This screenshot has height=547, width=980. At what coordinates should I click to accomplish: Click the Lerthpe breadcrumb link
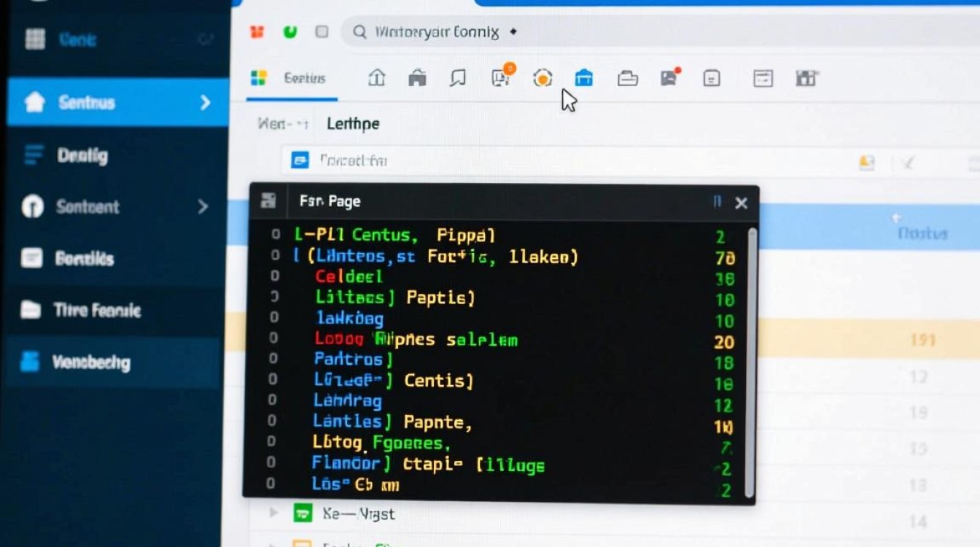(353, 124)
